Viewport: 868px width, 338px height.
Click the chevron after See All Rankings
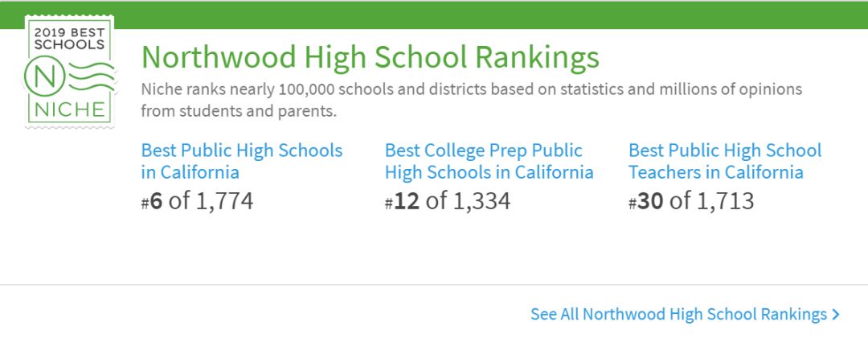click(835, 315)
